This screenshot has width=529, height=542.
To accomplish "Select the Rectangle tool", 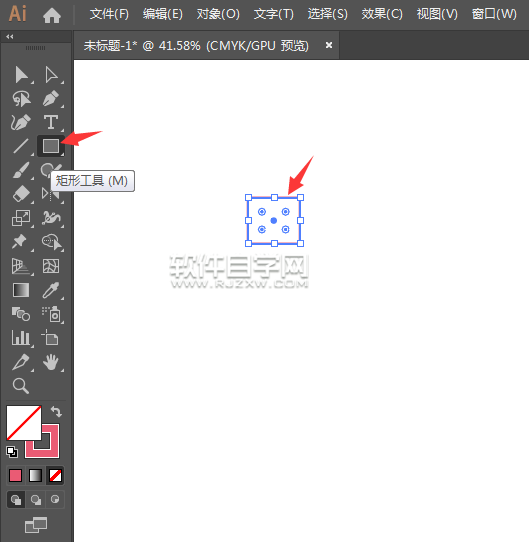I will [51, 146].
